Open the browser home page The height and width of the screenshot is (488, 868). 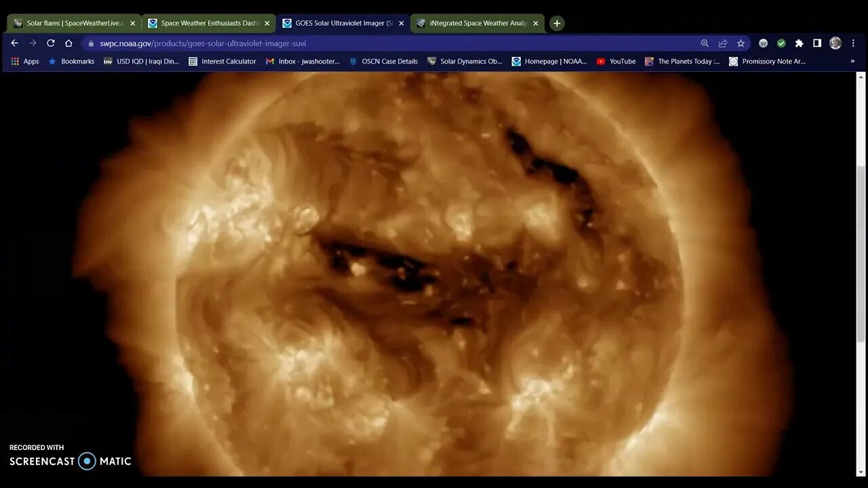68,43
